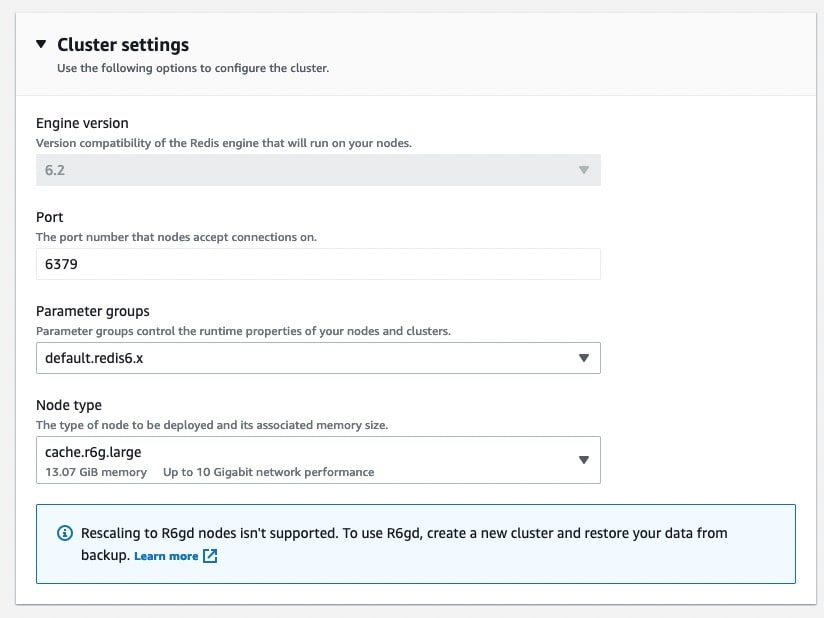This screenshot has height=618, width=824.
Task: Click the external link icon beside Learn more
Action: coord(210,556)
